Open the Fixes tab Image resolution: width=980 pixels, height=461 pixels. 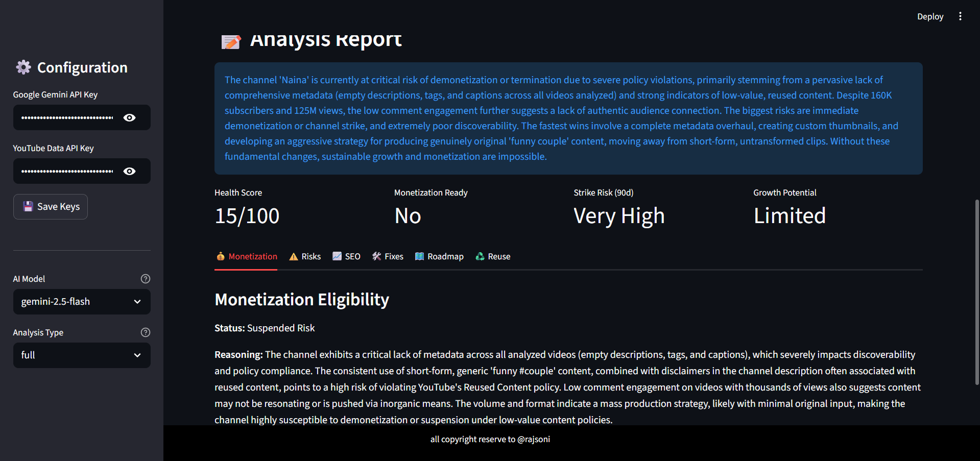(x=388, y=257)
